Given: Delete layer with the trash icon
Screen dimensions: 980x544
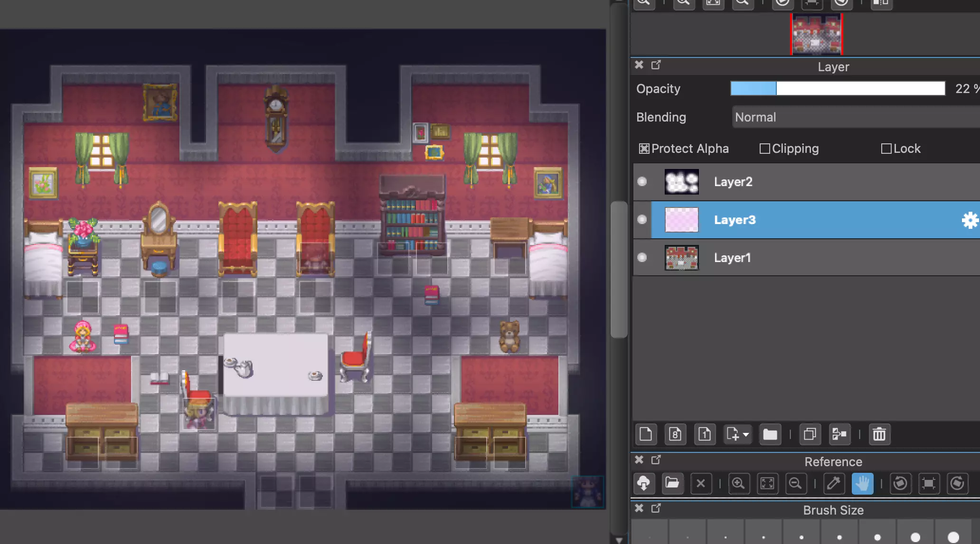Looking at the screenshot, I should coord(879,434).
